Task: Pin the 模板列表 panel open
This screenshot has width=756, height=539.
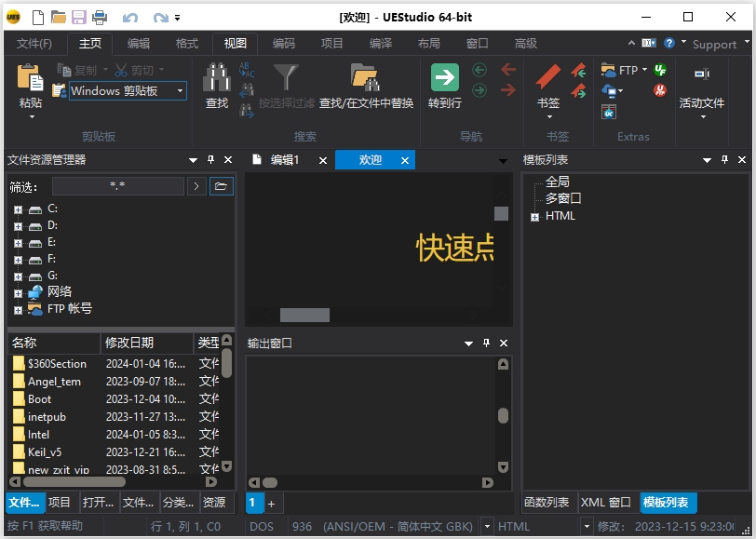Action: click(x=725, y=159)
